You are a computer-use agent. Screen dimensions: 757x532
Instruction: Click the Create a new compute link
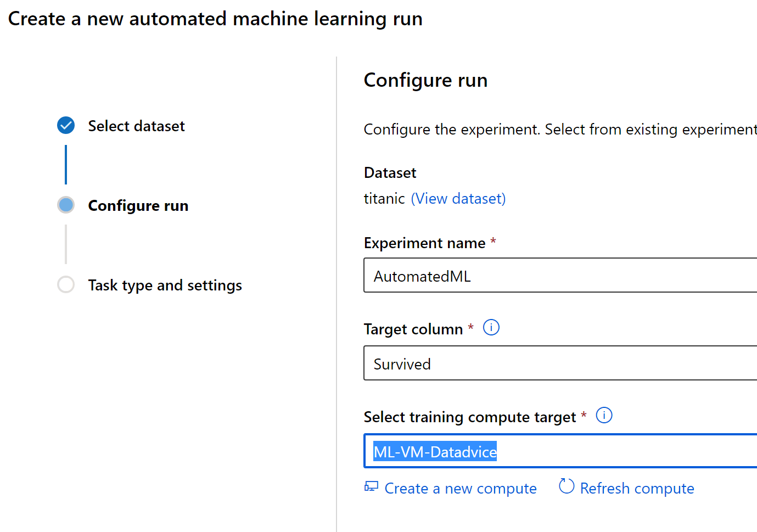461,488
